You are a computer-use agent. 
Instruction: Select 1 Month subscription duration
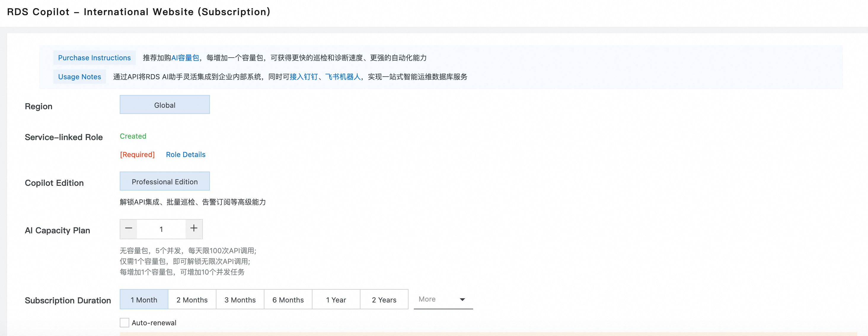coord(144,299)
